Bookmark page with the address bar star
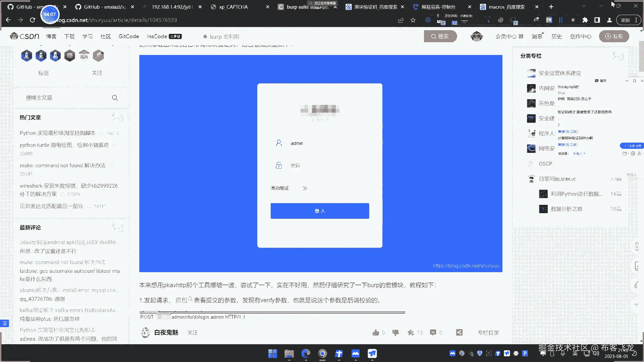The image size is (644, 362). click(x=413, y=20)
